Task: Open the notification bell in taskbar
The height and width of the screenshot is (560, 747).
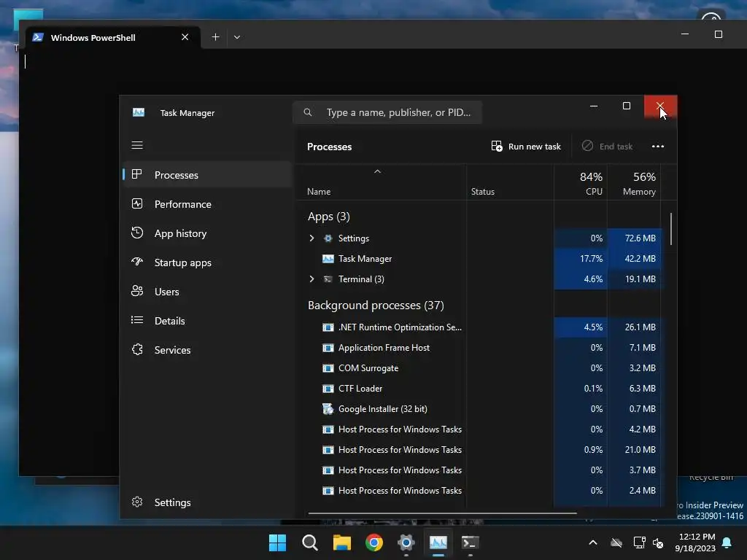Action: 727,542
